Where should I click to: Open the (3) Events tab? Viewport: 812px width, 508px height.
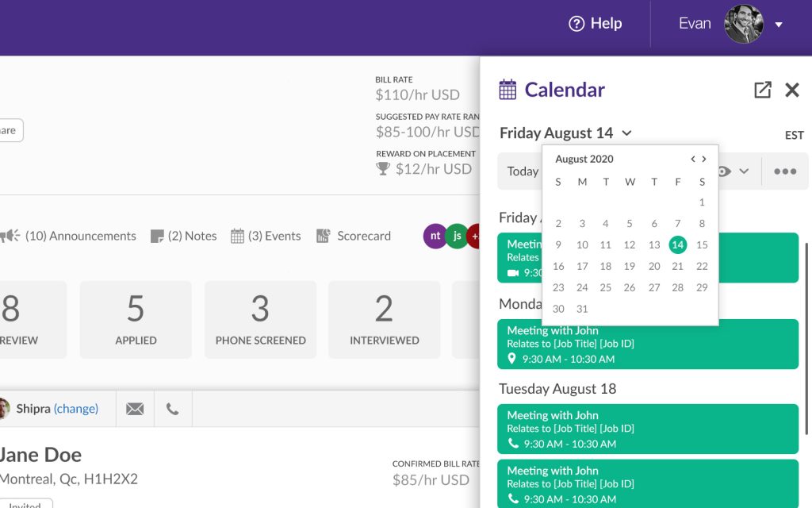coord(266,236)
